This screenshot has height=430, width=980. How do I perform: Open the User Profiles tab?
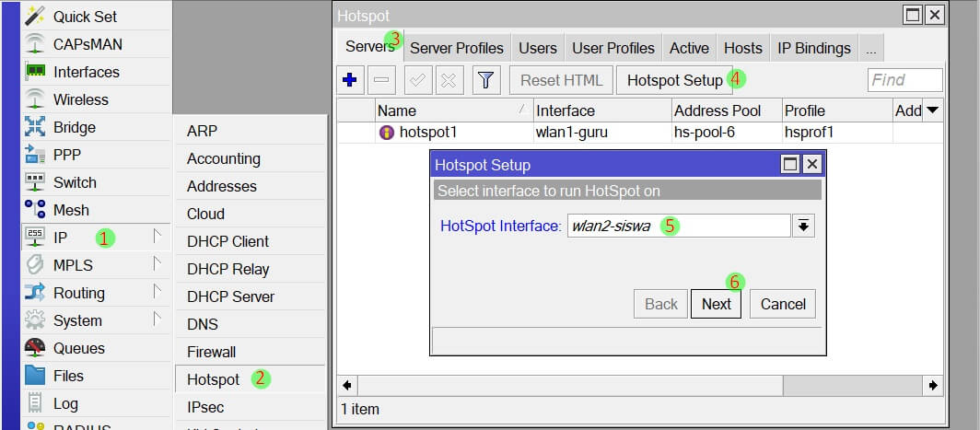click(x=612, y=48)
